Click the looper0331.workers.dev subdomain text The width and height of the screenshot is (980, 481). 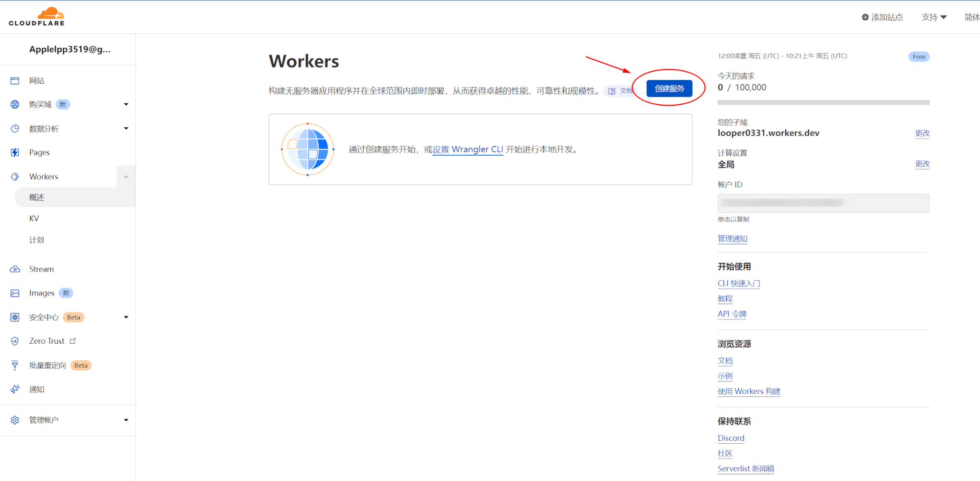click(x=768, y=133)
